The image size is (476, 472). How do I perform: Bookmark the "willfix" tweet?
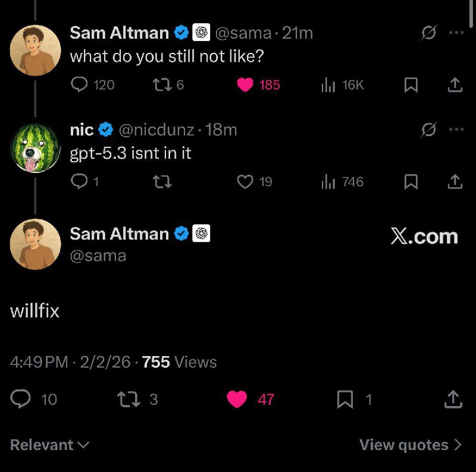(x=345, y=399)
